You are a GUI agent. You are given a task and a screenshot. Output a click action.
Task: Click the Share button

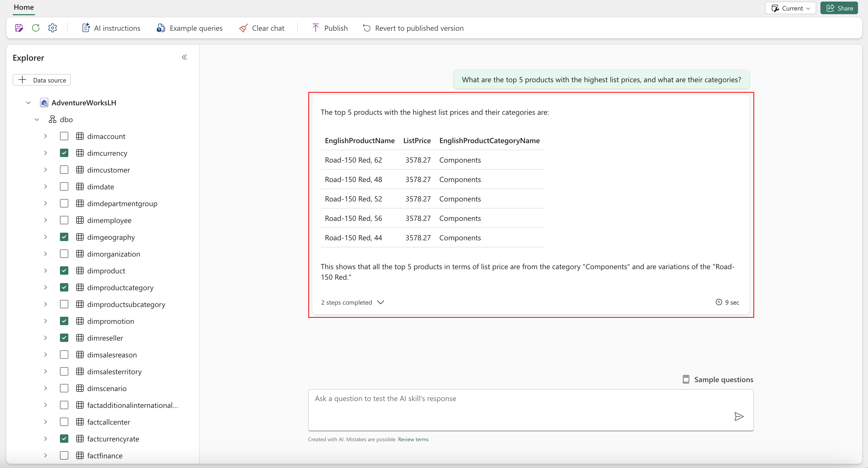tap(839, 8)
